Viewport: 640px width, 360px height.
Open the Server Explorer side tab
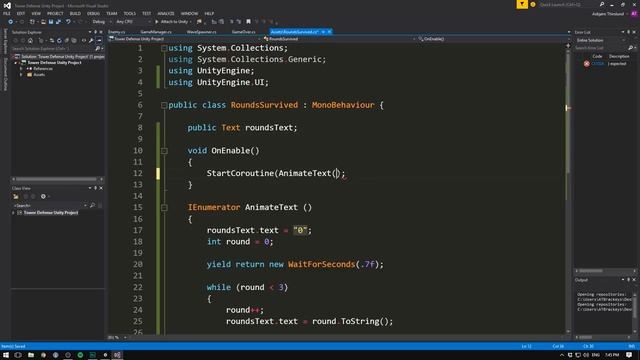tap(5, 41)
